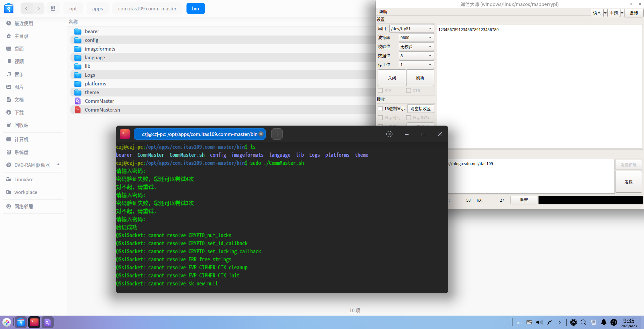Click the opt path breadcrumb
This screenshot has height=329, width=644.
point(73,8)
